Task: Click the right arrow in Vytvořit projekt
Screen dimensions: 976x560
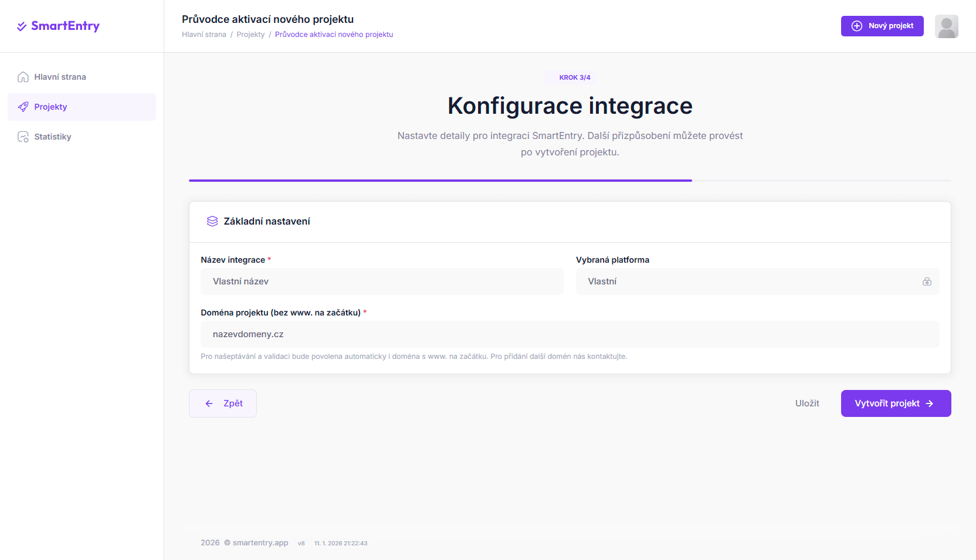Action: click(x=930, y=403)
